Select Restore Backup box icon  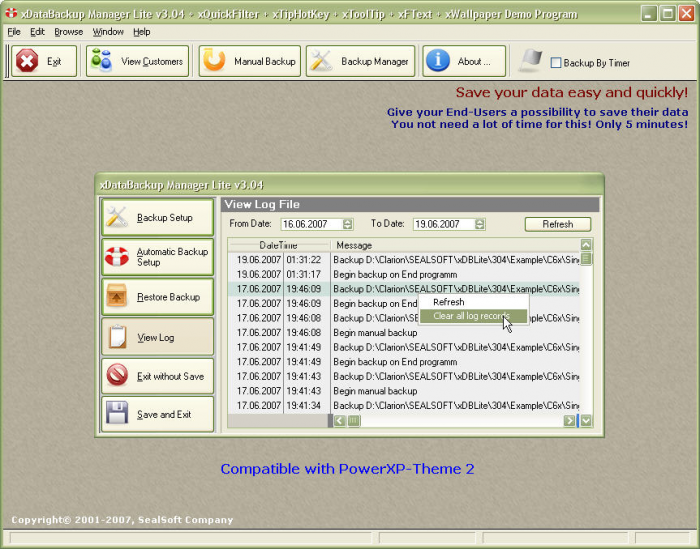tap(117, 296)
